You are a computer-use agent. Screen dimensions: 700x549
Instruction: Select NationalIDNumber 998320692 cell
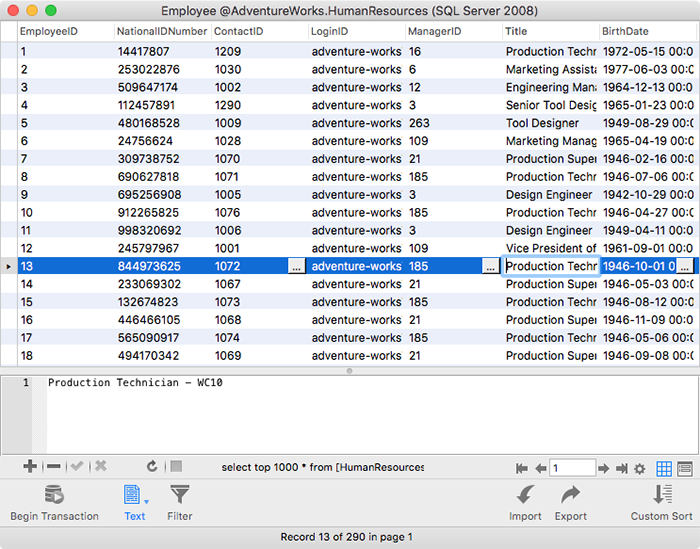click(162, 230)
